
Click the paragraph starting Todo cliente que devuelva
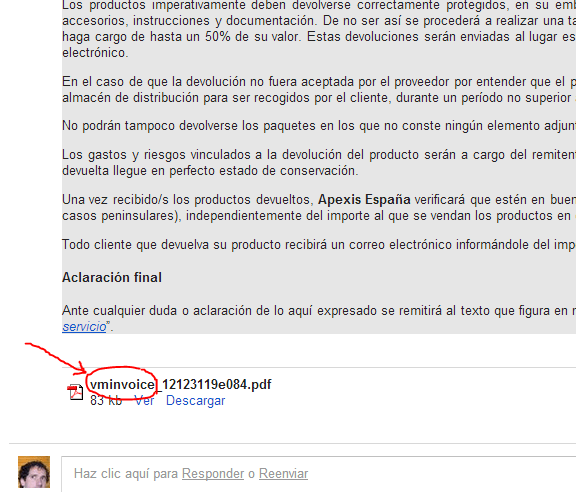tap(319, 245)
